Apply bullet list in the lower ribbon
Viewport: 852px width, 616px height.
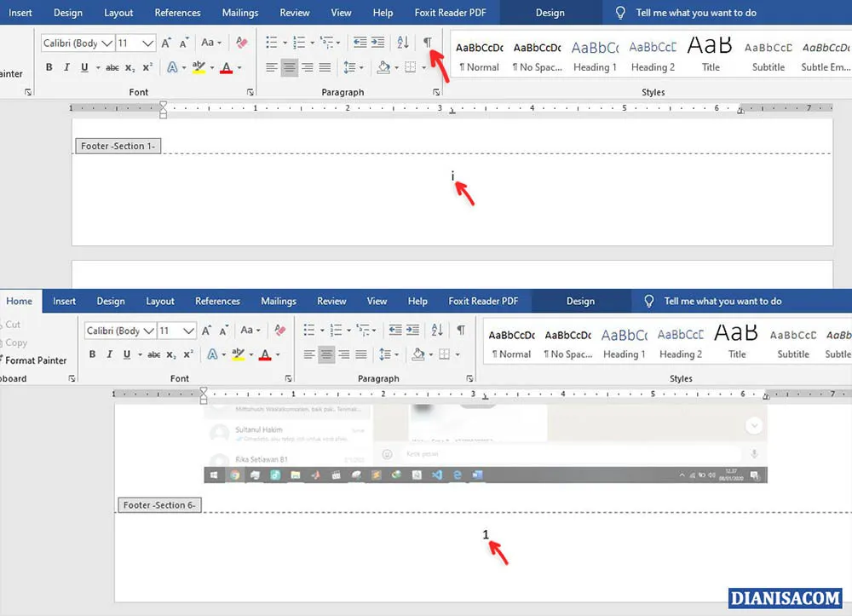[x=308, y=330]
